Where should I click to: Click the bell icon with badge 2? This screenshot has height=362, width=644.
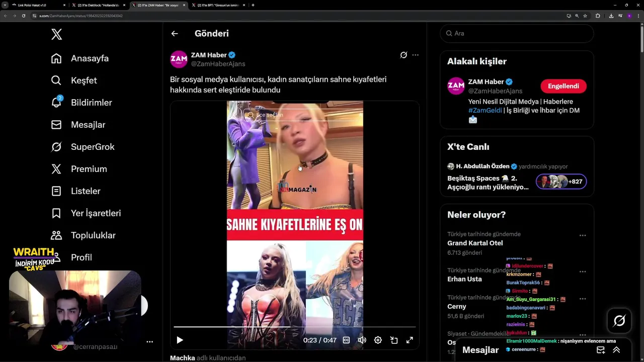click(x=57, y=102)
